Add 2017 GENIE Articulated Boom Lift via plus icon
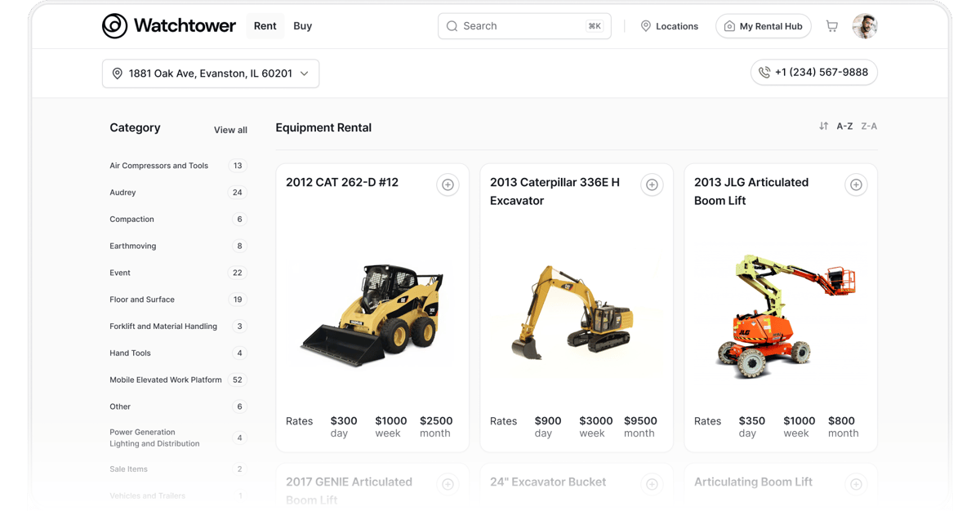The image size is (980, 511). click(448, 484)
